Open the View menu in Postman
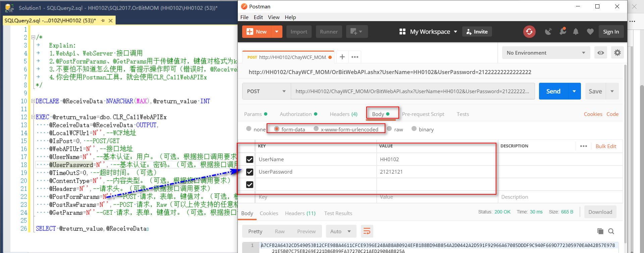This screenshot has width=644, height=253. (274, 17)
